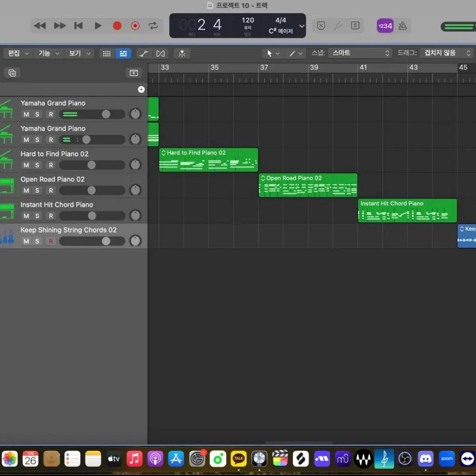Viewport: 476px width, 476px height.
Task: Click the Keep Shining String Chords strings icon
Action: pyautogui.click(x=7, y=237)
